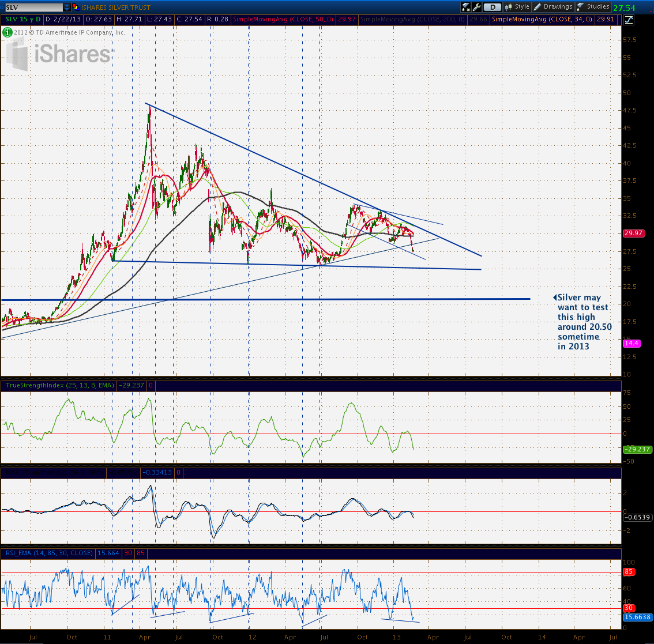Click the R: 0.28 range value
The height and width of the screenshot is (644, 654).
(217, 19)
